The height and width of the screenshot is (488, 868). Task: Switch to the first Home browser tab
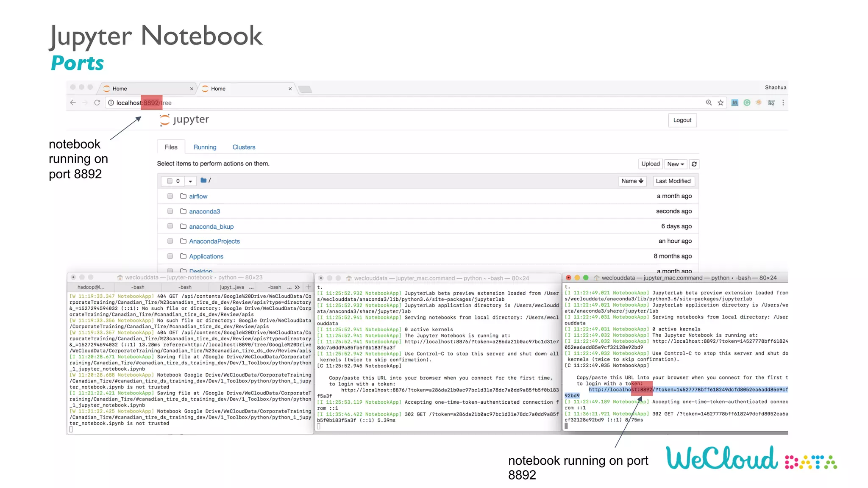coord(147,89)
